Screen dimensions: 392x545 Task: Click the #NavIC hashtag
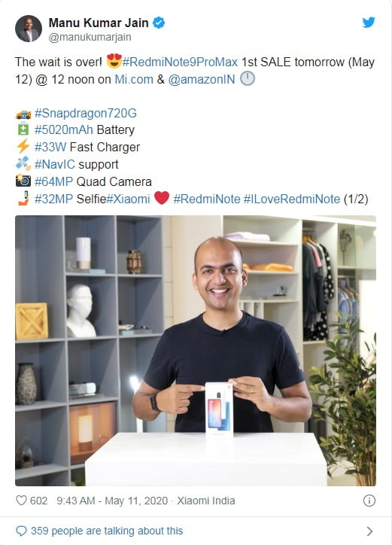pyautogui.click(x=55, y=164)
